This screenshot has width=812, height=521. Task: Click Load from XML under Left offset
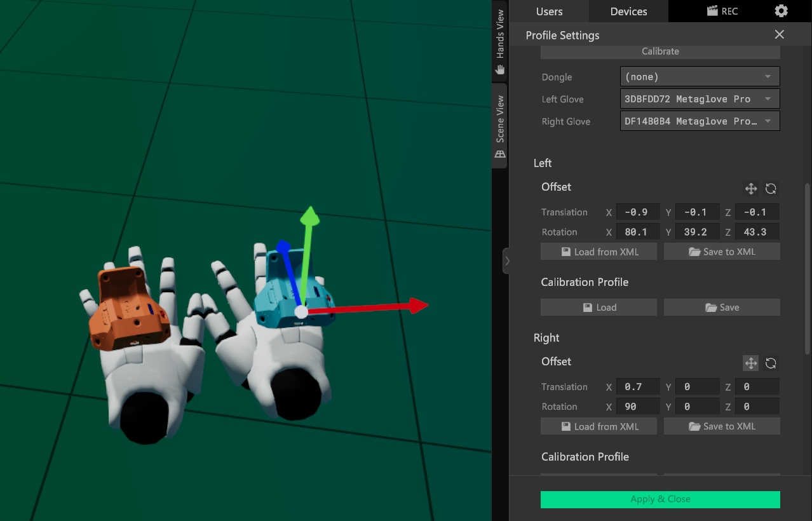[599, 252]
